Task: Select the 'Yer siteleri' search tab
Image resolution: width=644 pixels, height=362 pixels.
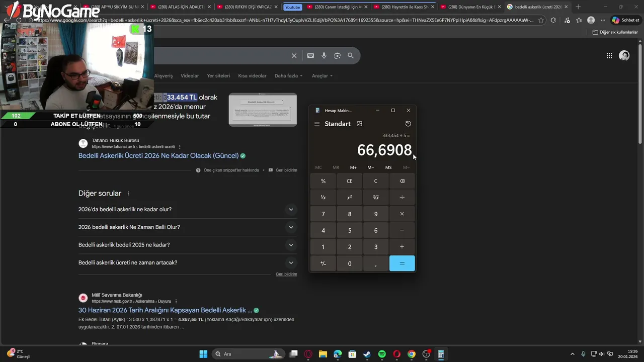Action: (218, 76)
